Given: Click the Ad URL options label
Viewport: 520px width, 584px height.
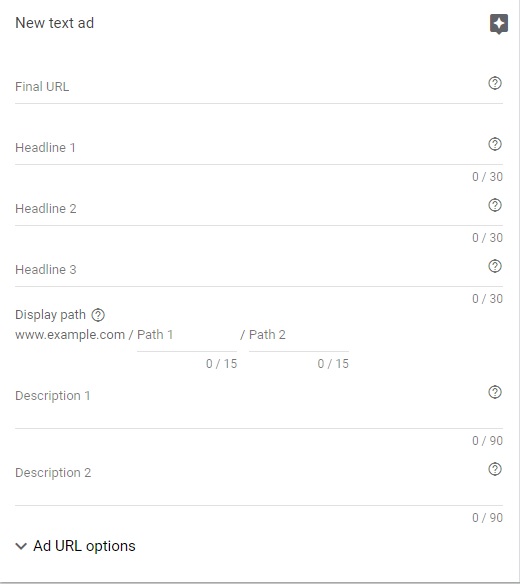Looking at the screenshot, I should point(84,546).
